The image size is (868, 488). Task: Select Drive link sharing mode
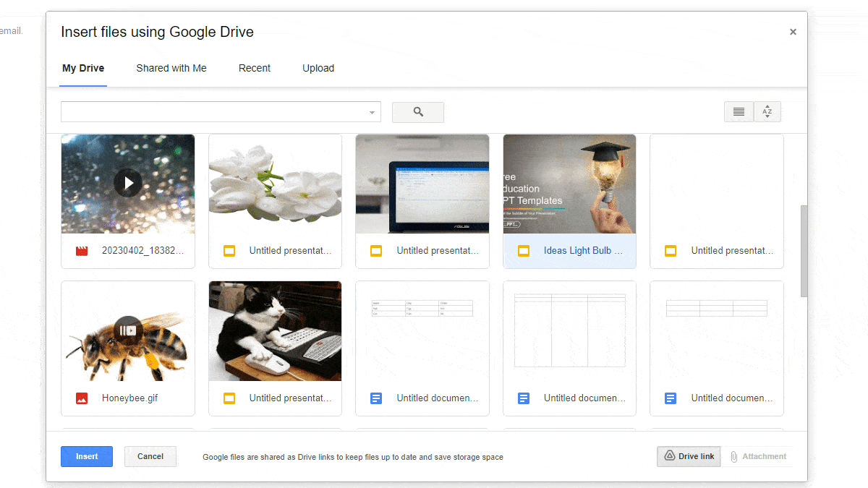tap(688, 456)
